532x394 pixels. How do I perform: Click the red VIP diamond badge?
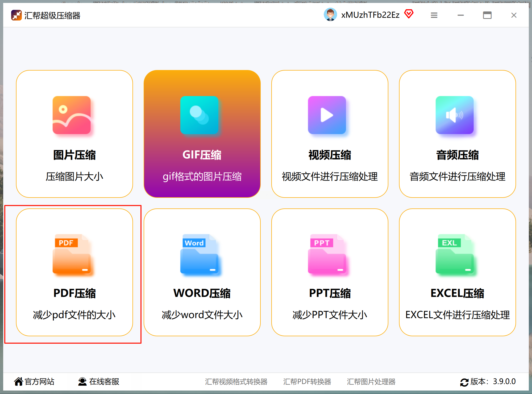409,14
